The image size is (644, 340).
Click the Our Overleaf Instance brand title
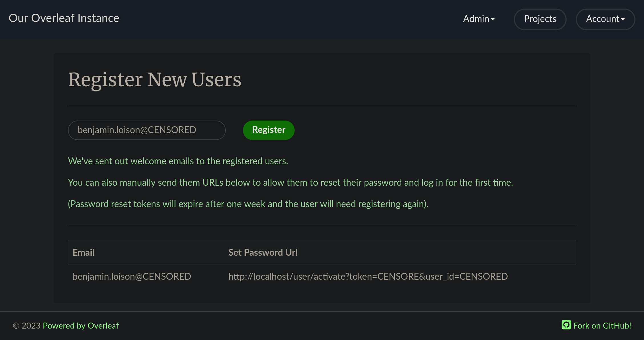64,18
